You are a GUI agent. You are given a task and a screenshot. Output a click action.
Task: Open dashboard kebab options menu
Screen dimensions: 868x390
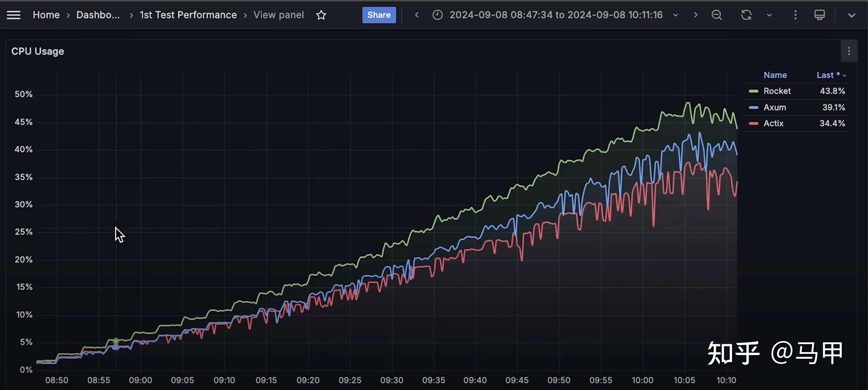[x=795, y=15]
